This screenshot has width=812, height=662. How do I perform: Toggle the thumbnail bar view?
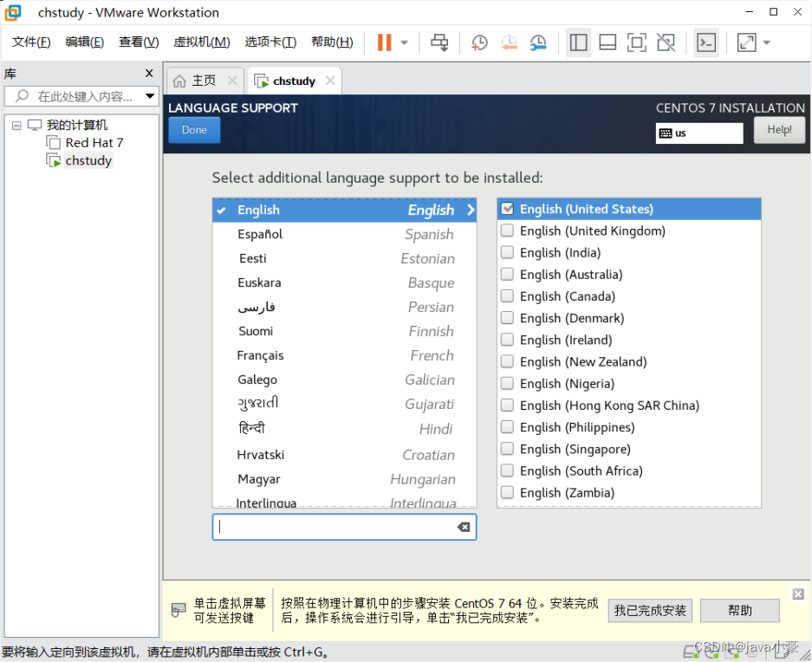(607, 42)
